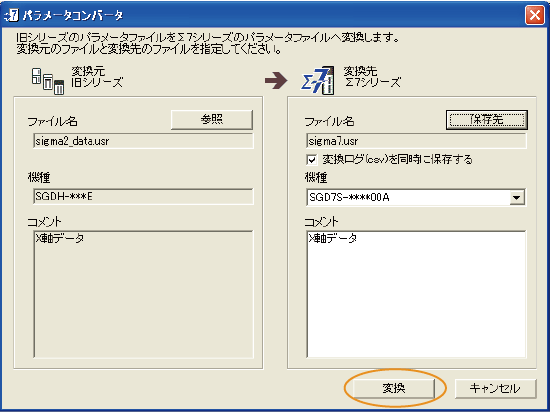Click the キャンセル cancel button
This screenshot has width=550, height=412.
pos(495,388)
